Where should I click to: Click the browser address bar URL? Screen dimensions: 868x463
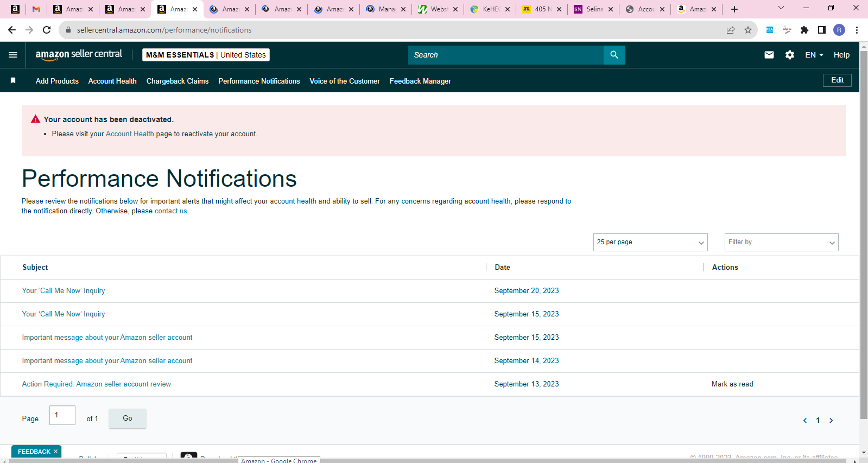click(164, 30)
